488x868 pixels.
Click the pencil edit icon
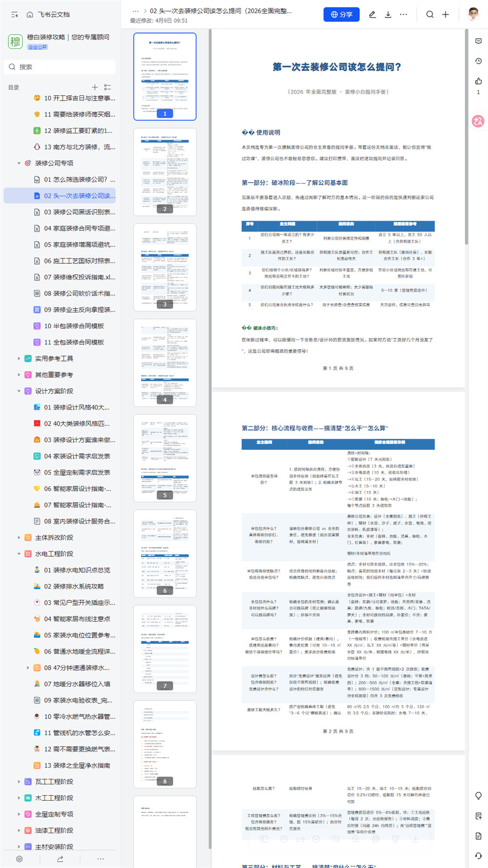[x=372, y=15]
